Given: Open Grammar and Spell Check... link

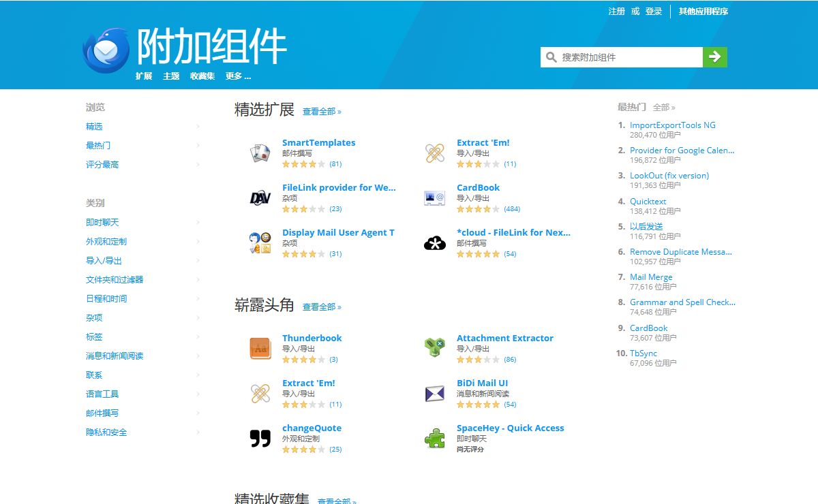Looking at the screenshot, I should point(683,302).
